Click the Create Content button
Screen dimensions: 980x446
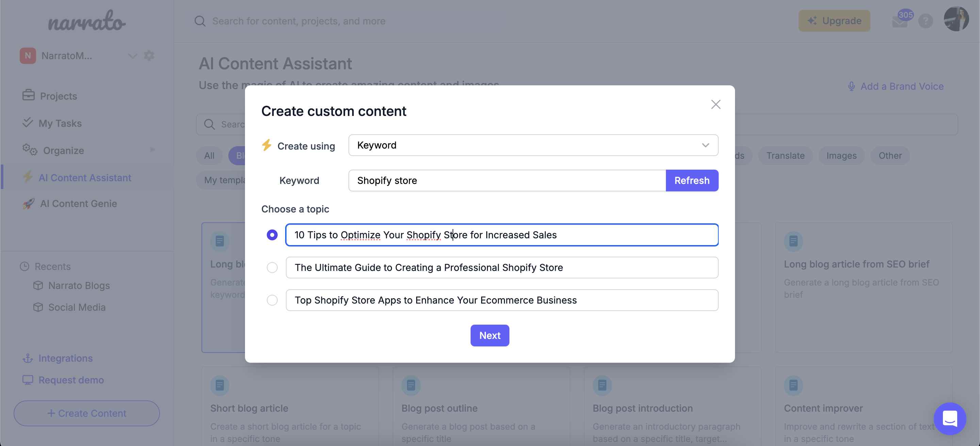click(x=86, y=413)
